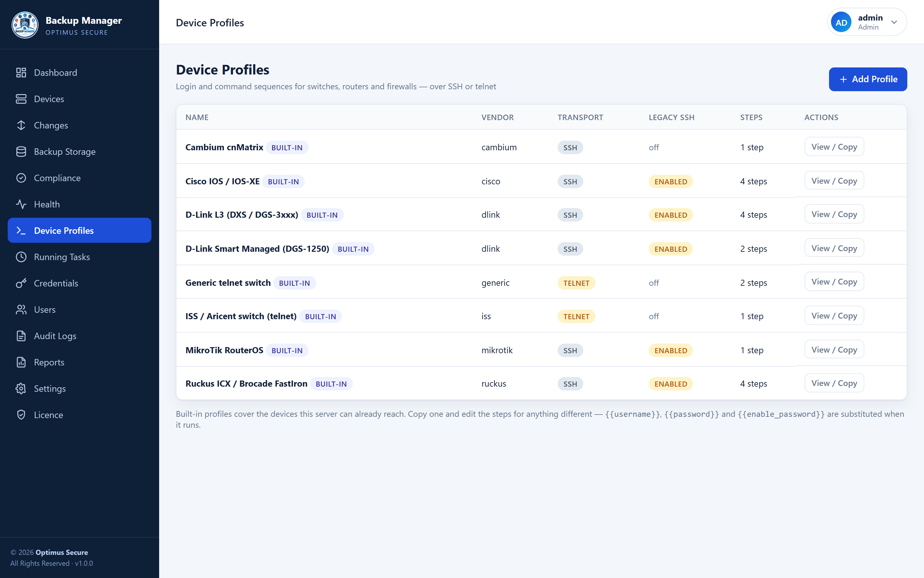View / Copy the D-Link Smart Managed profile
Screen dimensions: 924x578
[834, 248]
